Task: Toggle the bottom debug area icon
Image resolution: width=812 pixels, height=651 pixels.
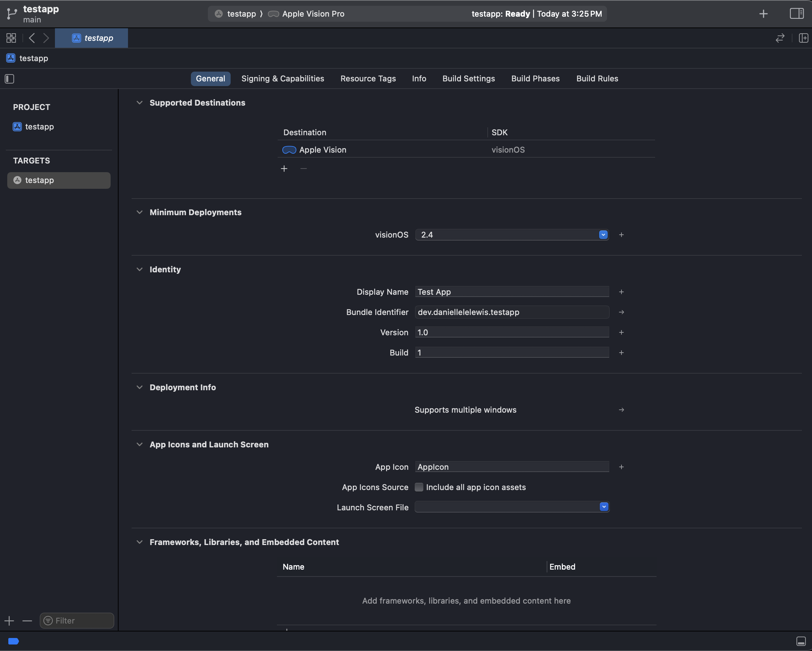Action: pos(801,641)
